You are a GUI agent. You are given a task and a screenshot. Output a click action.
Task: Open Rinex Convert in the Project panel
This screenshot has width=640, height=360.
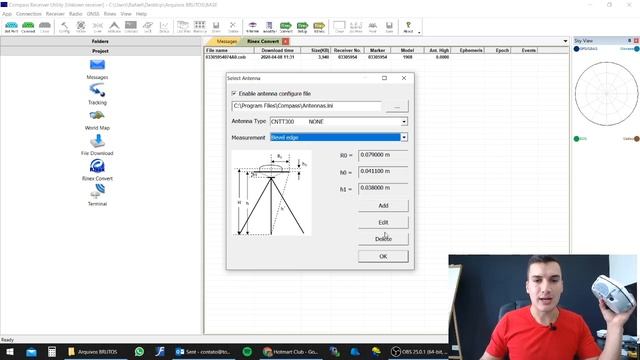point(97,171)
